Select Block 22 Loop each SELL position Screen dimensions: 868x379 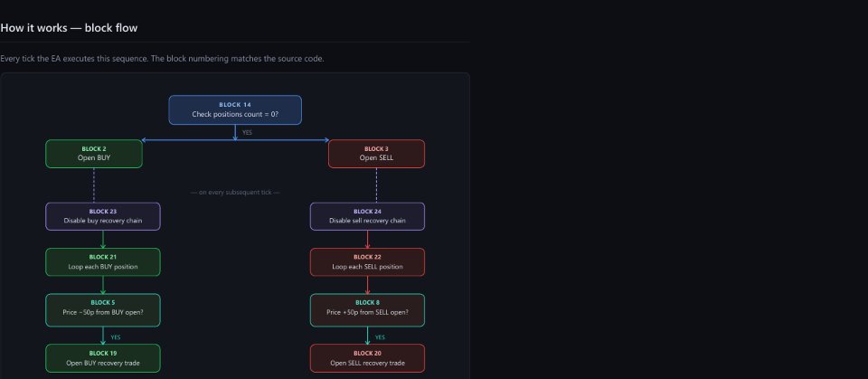(368, 262)
